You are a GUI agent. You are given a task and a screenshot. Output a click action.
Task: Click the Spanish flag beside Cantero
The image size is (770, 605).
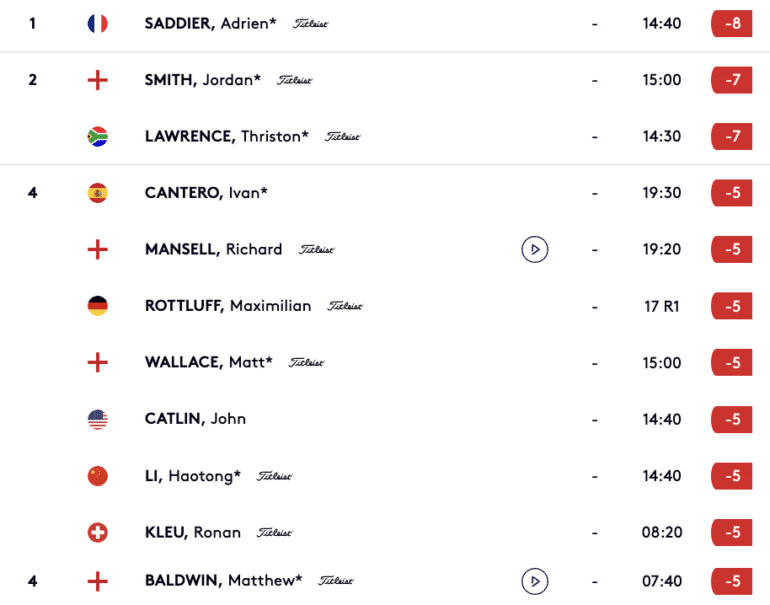pyautogui.click(x=98, y=193)
